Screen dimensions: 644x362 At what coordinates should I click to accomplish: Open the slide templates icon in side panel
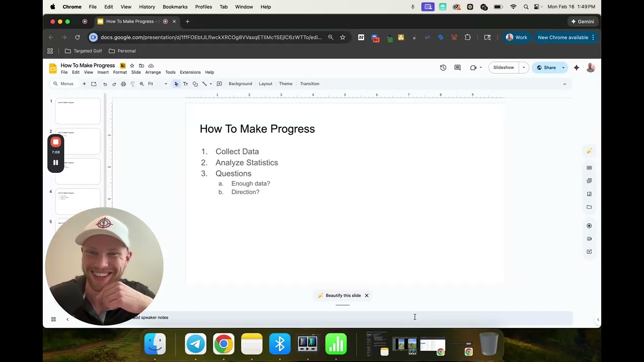point(589,168)
